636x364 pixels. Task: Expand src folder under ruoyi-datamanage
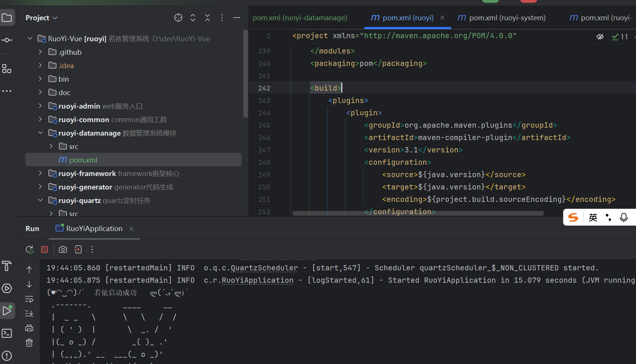(51, 146)
